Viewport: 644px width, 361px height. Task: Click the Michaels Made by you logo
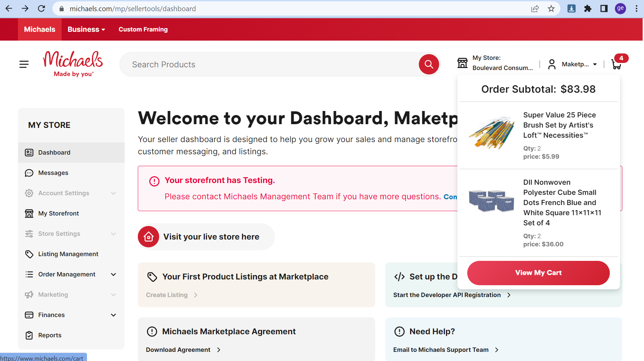point(73,64)
